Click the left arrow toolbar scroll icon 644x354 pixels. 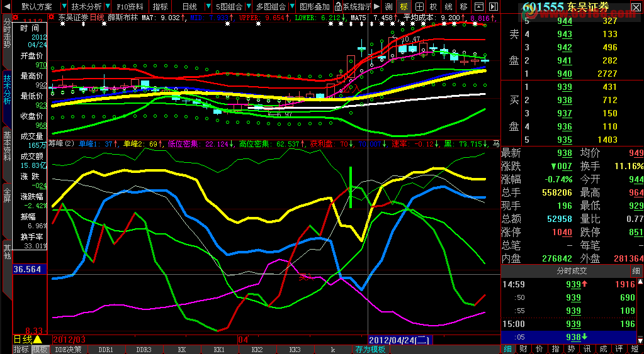(6, 6)
